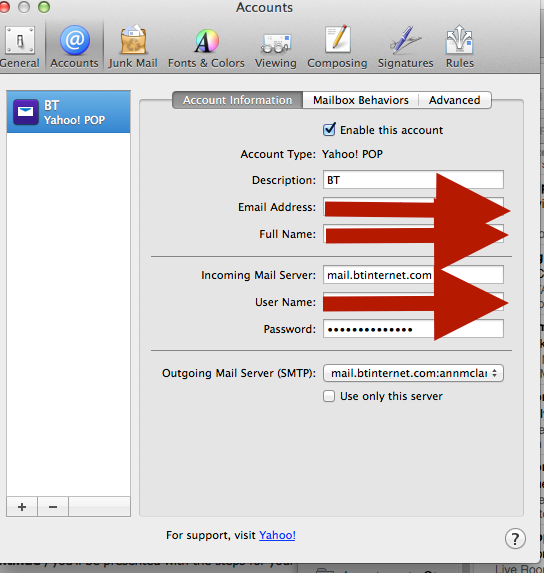Switch to Account Information tab

tap(237, 100)
